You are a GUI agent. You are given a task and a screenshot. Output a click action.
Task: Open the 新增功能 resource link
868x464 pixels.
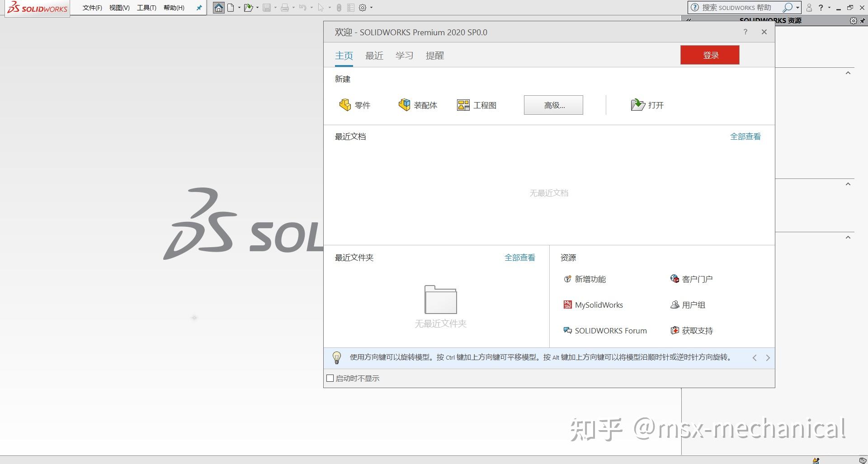(585, 279)
